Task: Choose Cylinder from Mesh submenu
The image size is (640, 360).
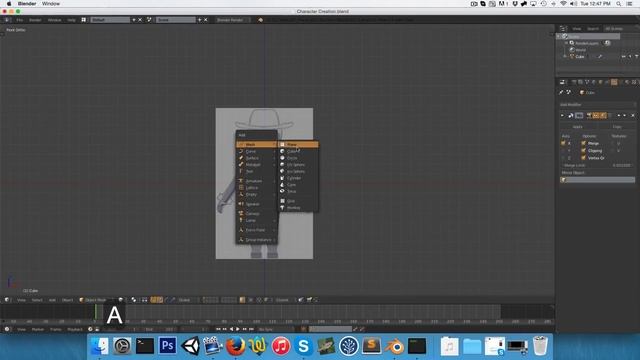Action: (x=298, y=178)
